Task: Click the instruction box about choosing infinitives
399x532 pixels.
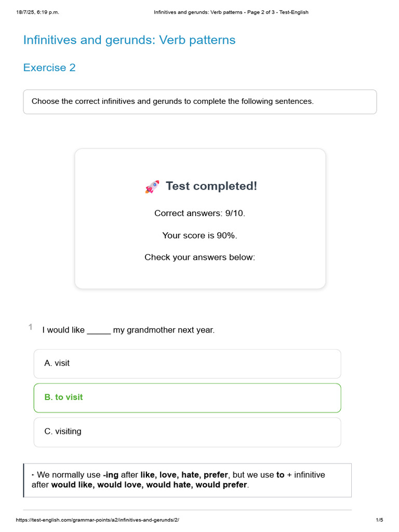Action: (x=199, y=102)
